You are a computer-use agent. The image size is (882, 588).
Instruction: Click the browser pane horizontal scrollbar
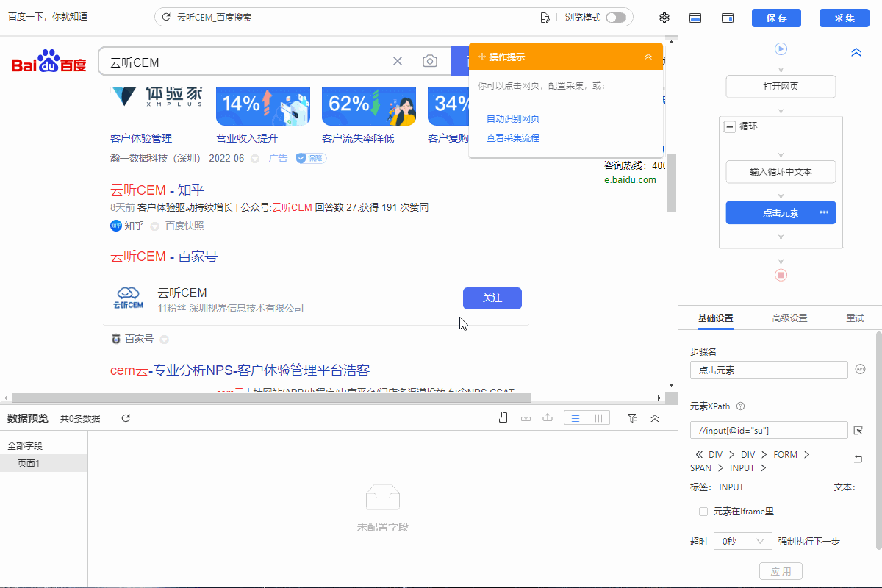[x=272, y=398]
